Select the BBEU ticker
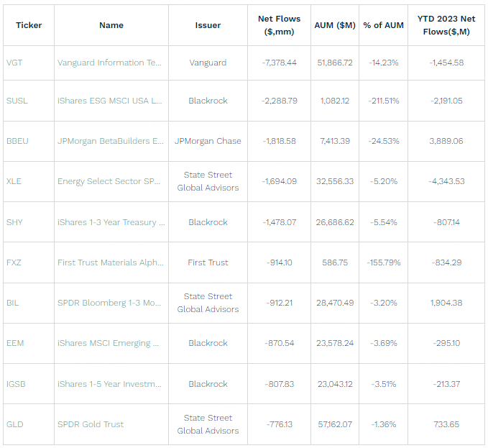Image resolution: width=488 pixels, height=448 pixels. click(17, 141)
